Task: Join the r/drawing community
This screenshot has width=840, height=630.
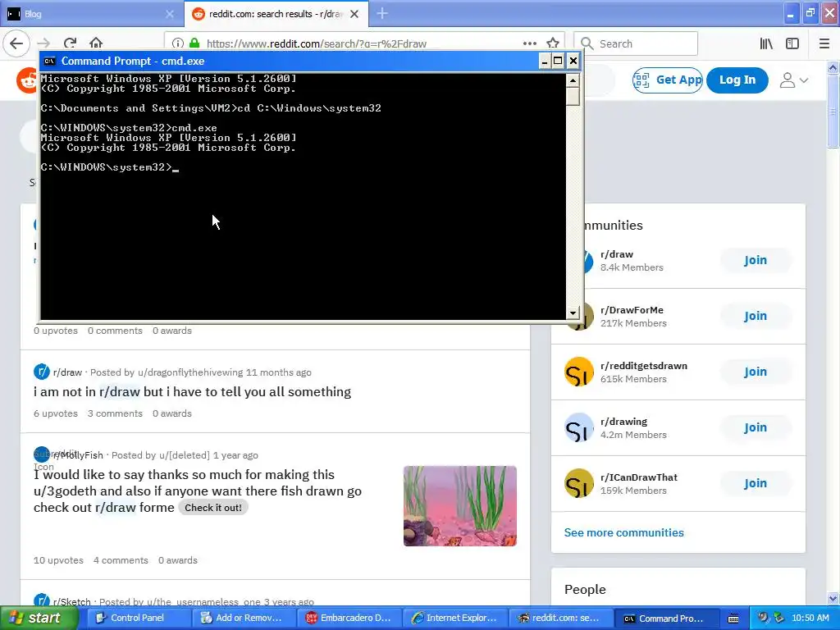Action: coord(756,427)
